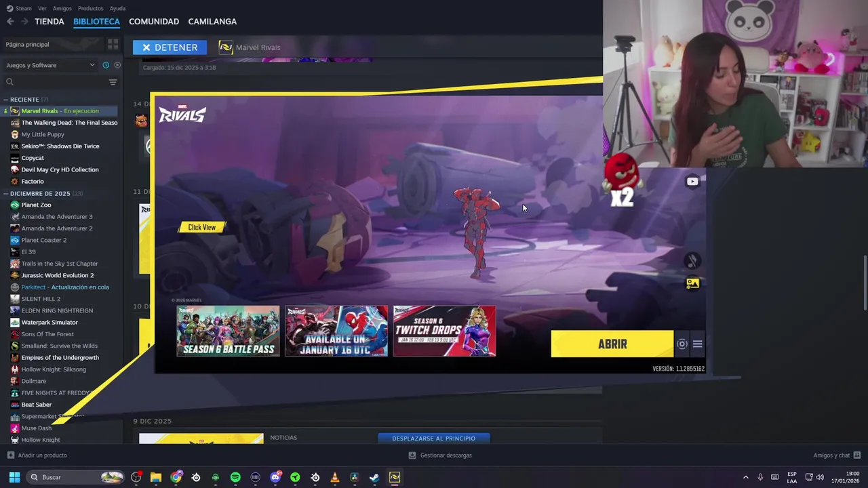This screenshot has width=868, height=488.
Task: Toggle the ready-to-play filter icon
Action: click(117, 65)
